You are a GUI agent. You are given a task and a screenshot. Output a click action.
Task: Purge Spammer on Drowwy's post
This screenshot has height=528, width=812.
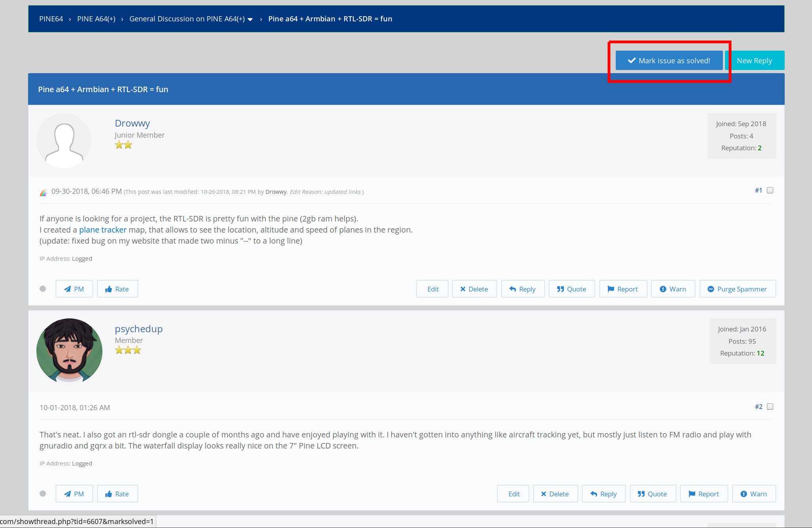(x=737, y=289)
